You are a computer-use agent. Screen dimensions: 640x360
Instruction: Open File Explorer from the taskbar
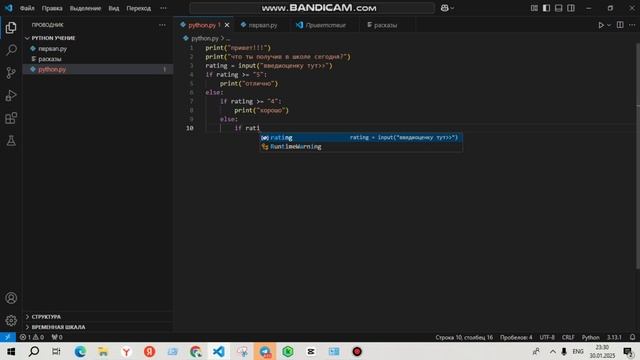103,351
